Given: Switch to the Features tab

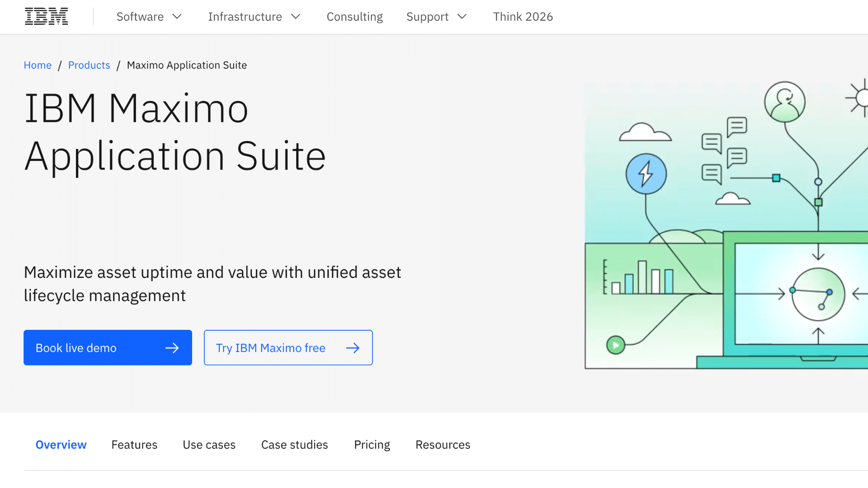Looking at the screenshot, I should pos(134,445).
